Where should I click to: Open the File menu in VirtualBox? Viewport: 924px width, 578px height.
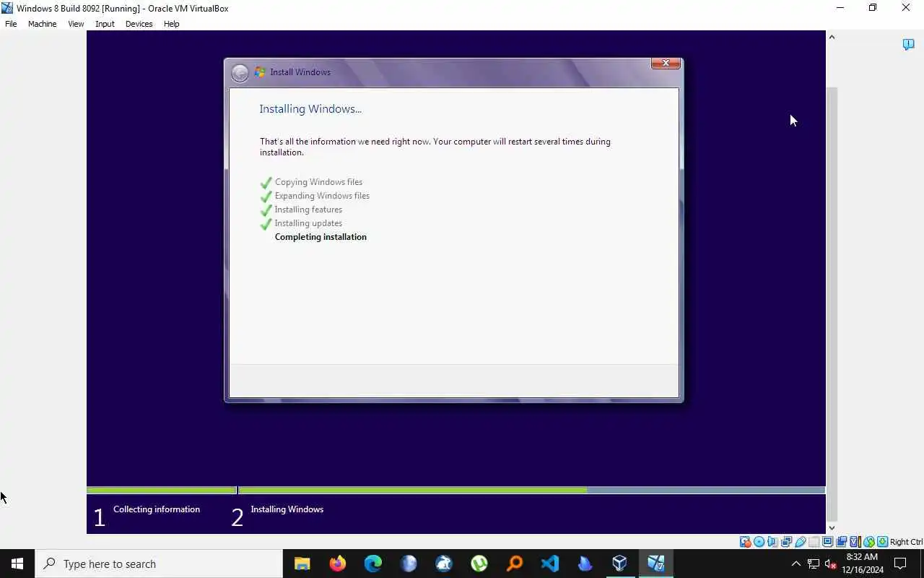click(11, 24)
